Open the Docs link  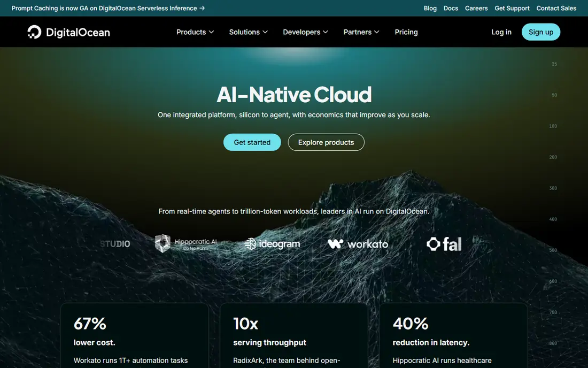click(x=451, y=8)
